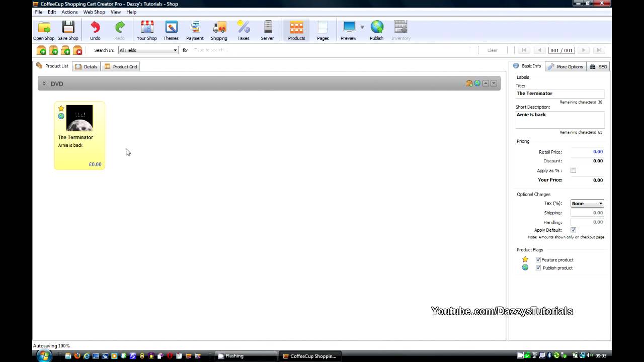
Task: Toggle the Feature product checkbox
Action: pyautogui.click(x=538, y=260)
